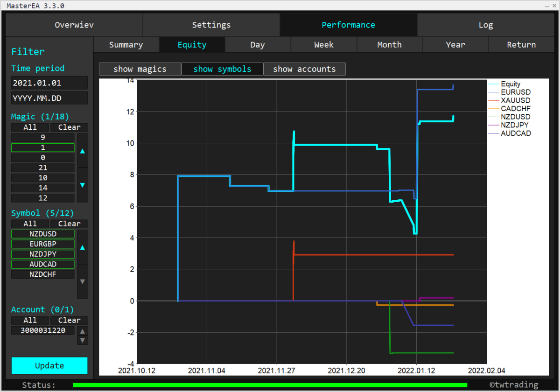Open the Month performance view
Viewport: 560px width, 392px height.
coord(389,44)
